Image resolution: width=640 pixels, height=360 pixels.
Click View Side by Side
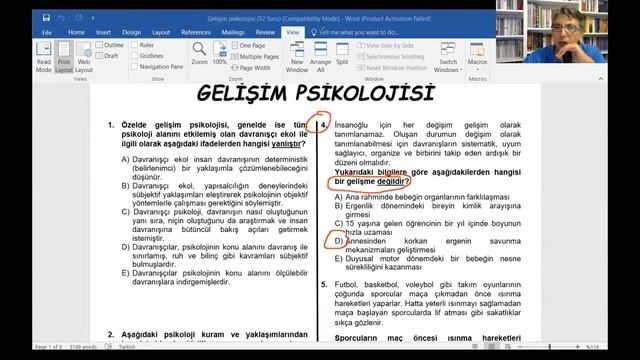(x=386, y=45)
